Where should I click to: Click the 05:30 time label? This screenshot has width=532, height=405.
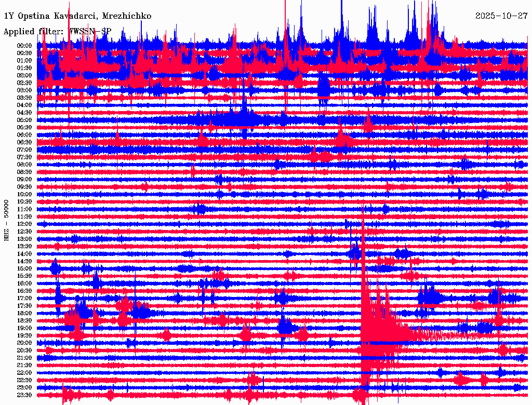click(x=24, y=128)
